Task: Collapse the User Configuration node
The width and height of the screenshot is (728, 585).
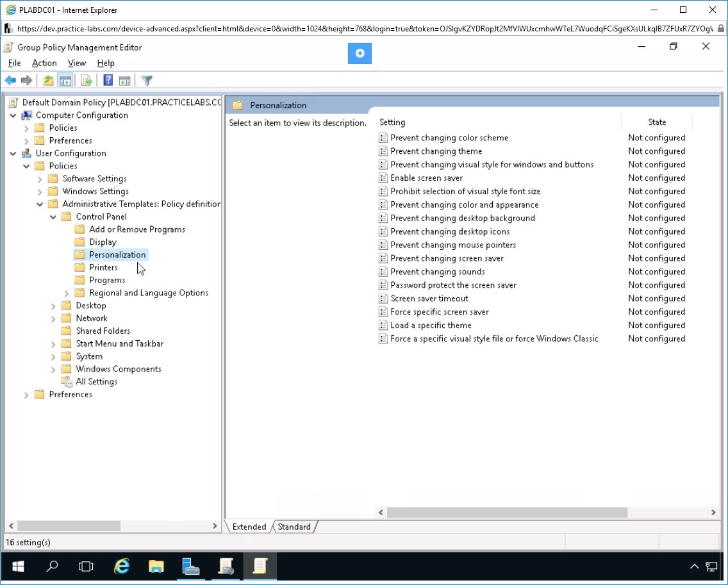Action: pos(13,153)
